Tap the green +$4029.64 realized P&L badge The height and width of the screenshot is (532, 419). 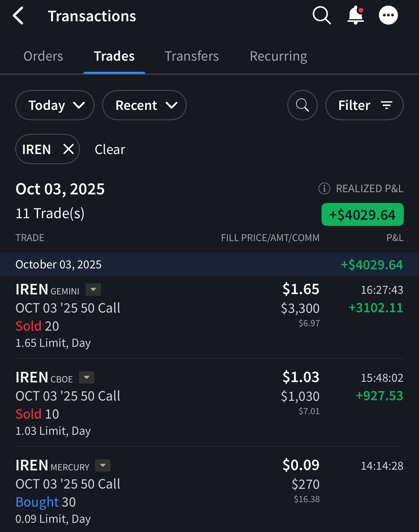coord(362,215)
